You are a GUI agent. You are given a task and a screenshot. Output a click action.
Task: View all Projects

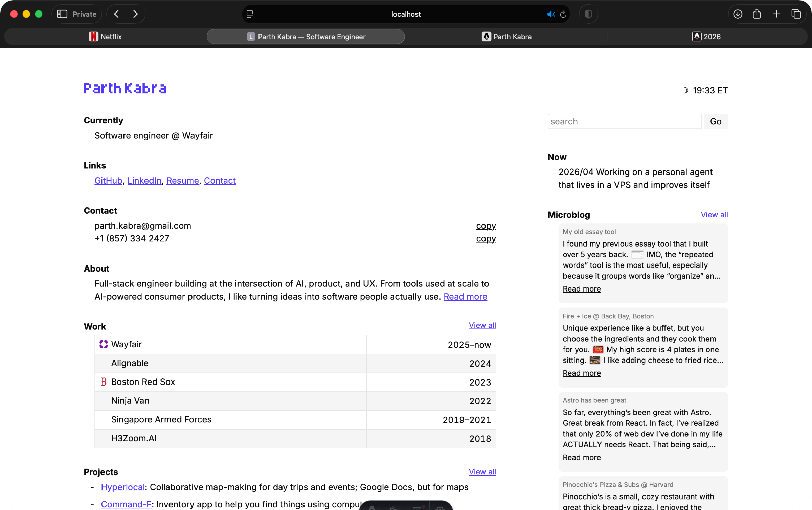click(482, 472)
